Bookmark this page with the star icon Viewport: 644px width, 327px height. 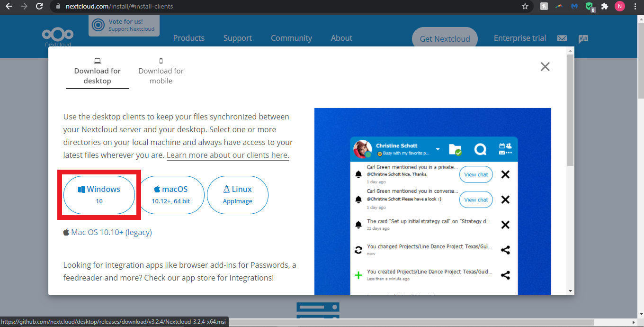coord(525,7)
